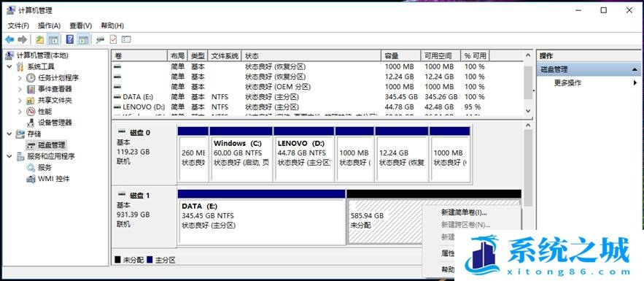Collapse the 存储 tree node
Image resolution: width=644 pixels, height=281 pixels.
pyautogui.click(x=9, y=134)
